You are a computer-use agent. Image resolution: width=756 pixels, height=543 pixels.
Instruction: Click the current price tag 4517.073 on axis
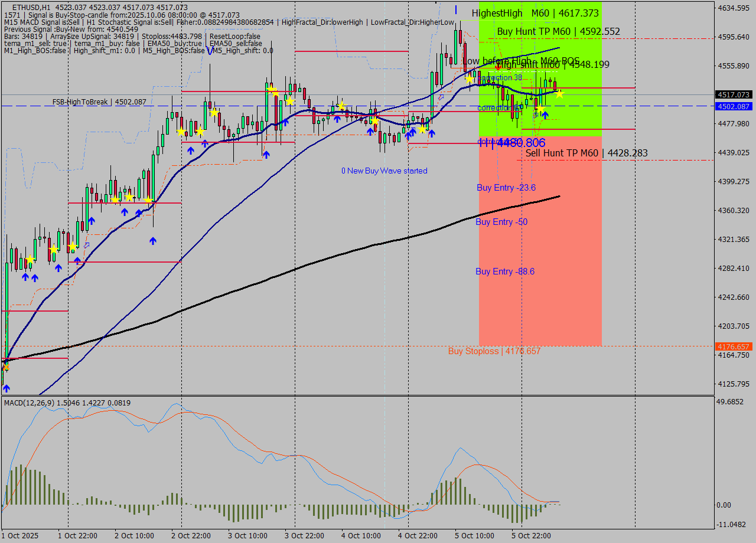pyautogui.click(x=733, y=94)
